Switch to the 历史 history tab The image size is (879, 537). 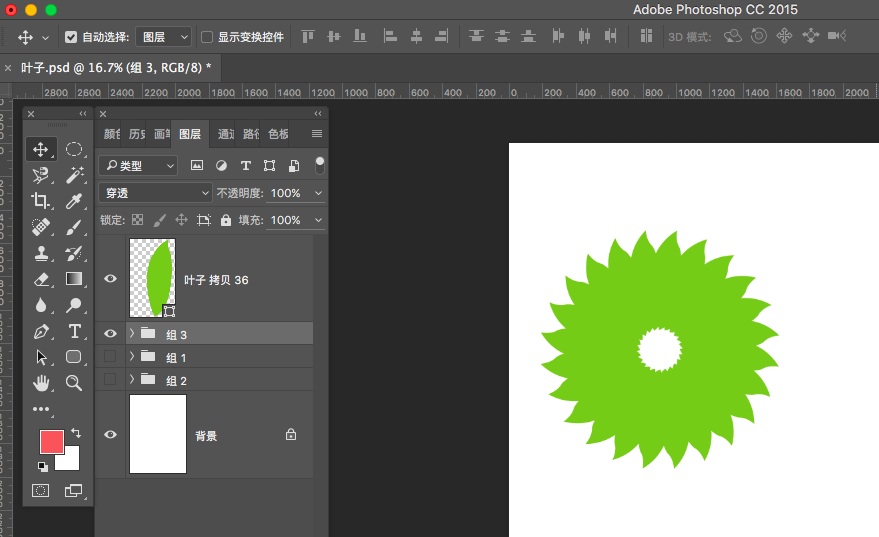(x=137, y=134)
